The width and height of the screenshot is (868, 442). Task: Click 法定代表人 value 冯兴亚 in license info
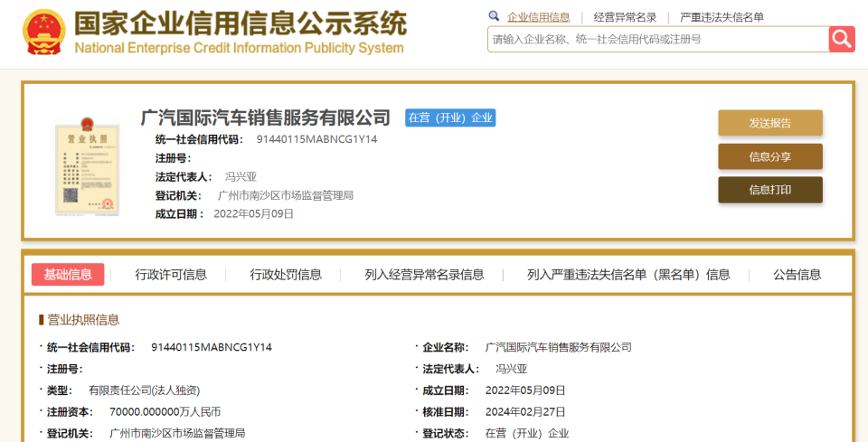point(512,369)
